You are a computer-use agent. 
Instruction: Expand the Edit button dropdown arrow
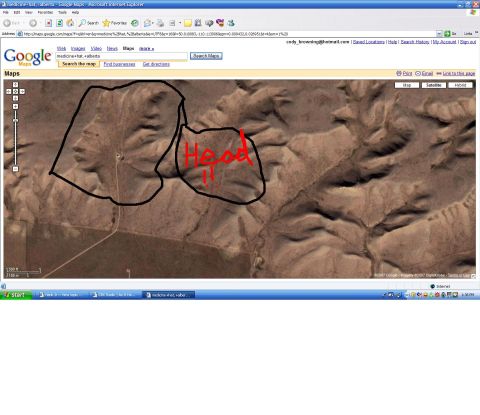[180, 23]
